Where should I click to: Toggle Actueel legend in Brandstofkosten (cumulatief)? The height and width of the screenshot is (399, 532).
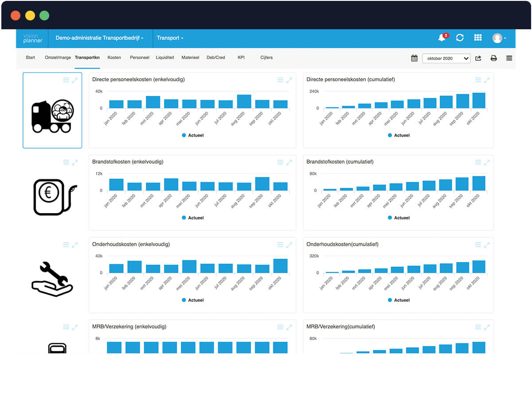coord(399,218)
